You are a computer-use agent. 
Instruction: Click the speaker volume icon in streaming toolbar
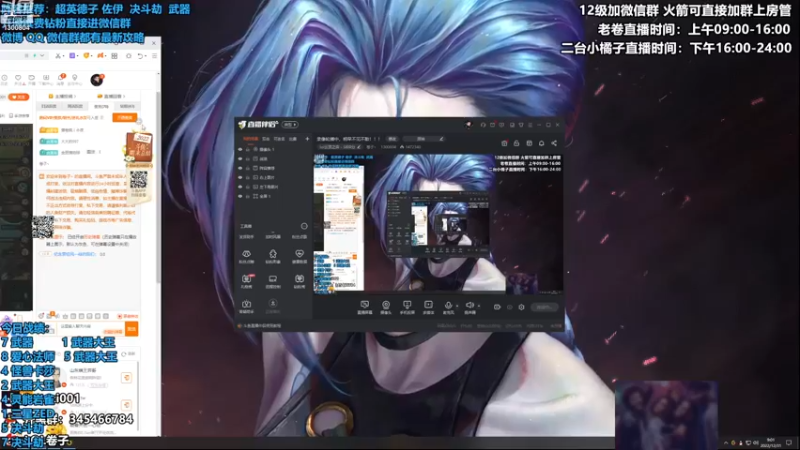(469, 305)
